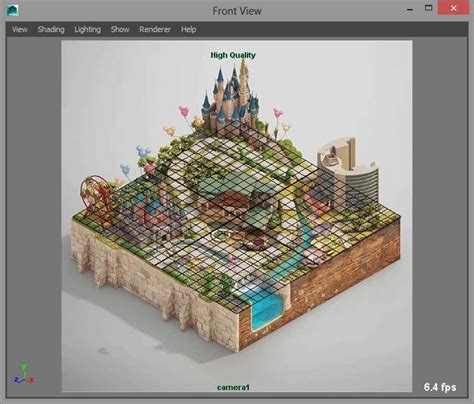Screen dimensions: 474x404
Task: Click the 'High Quality' renderer label
Action: click(233, 55)
